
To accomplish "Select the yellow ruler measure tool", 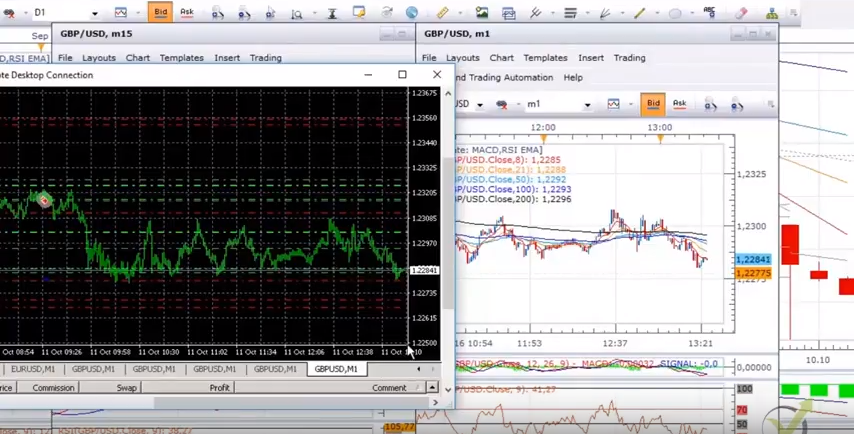I will [x=442, y=13].
